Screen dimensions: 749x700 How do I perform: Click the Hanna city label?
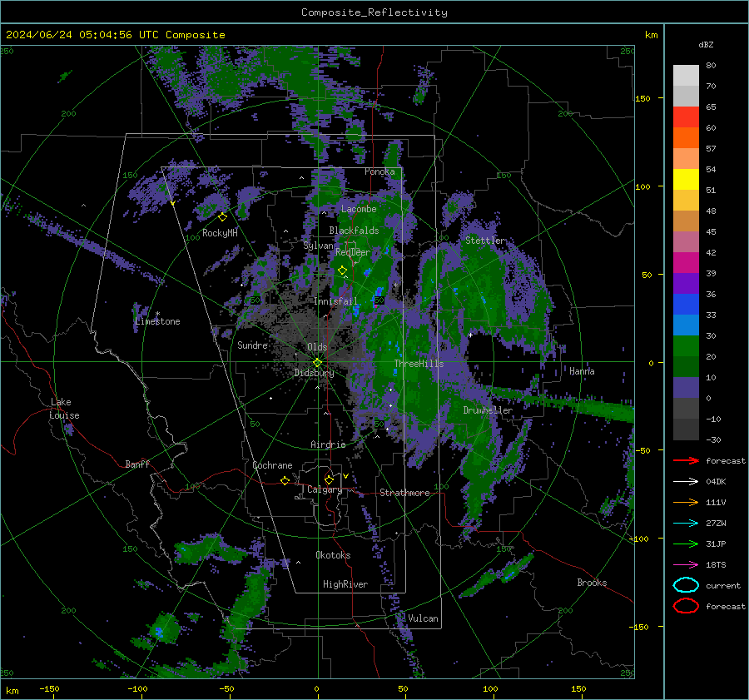(x=582, y=370)
